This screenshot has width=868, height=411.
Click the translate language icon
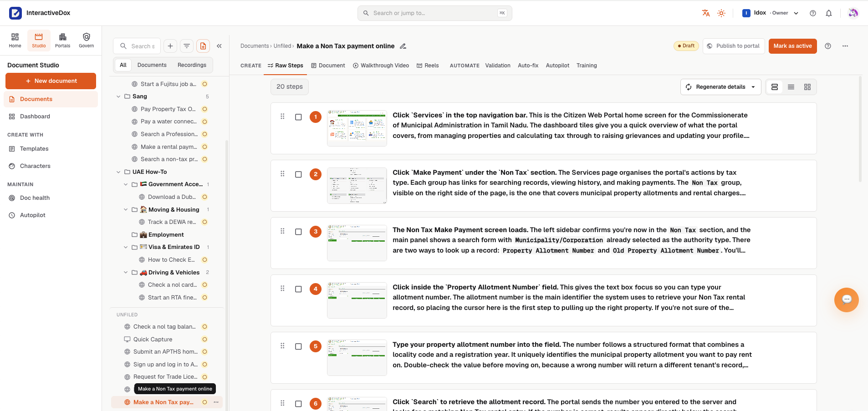(706, 13)
